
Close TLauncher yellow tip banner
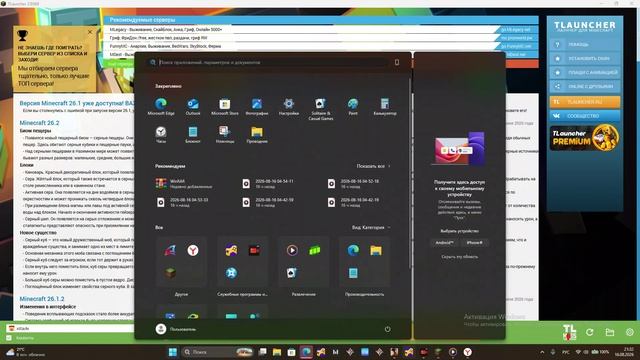coord(90,31)
